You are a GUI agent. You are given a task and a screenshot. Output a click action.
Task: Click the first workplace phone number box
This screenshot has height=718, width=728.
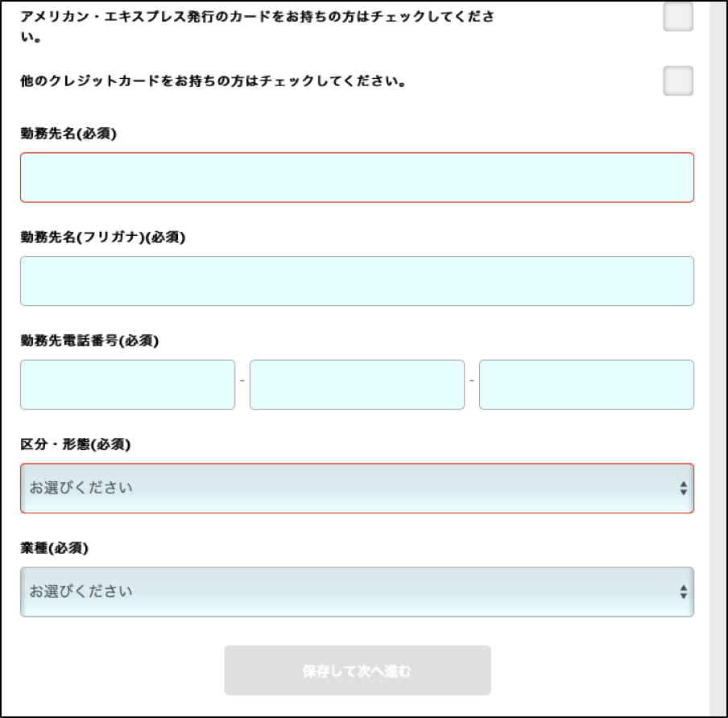128,385
